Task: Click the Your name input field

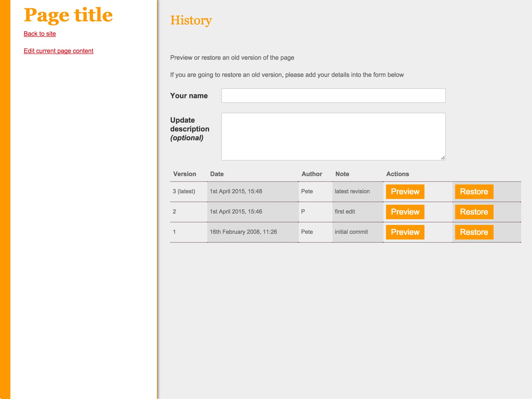Action: pyautogui.click(x=332, y=96)
